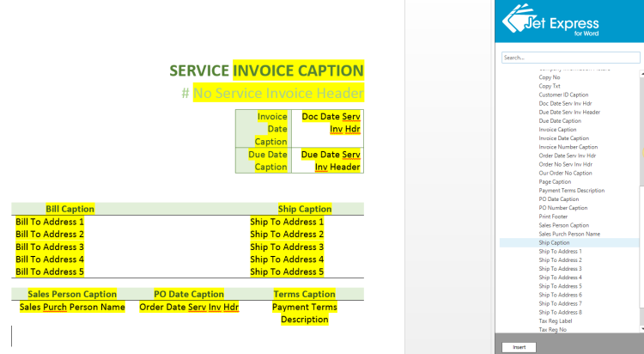This screenshot has width=644, height=354.
Task: Select Invoice Date Caption list item
Action: point(564,138)
